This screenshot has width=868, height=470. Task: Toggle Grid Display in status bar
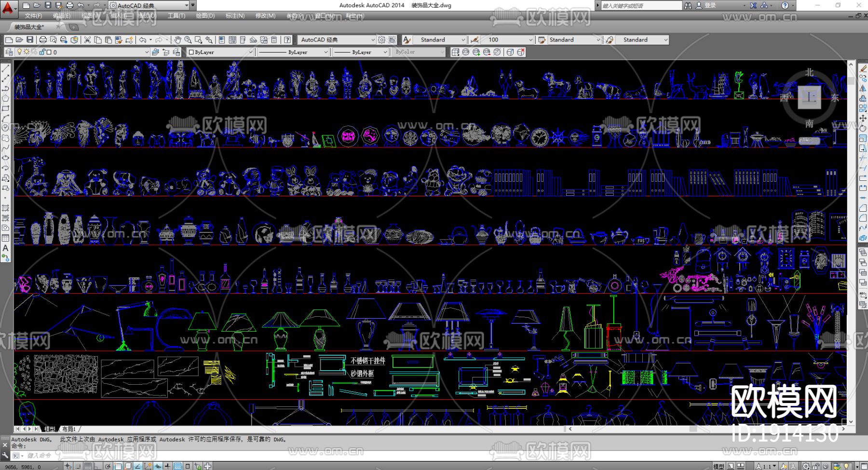(x=88, y=466)
